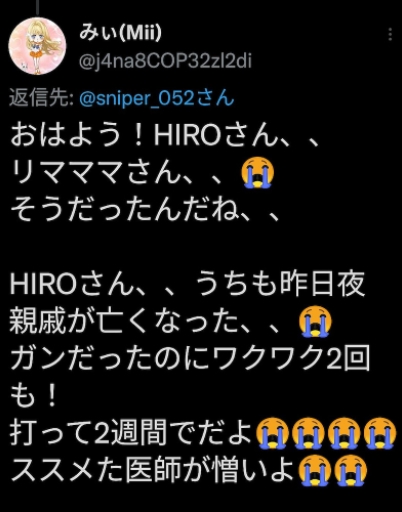This screenshot has width=402, height=512.
Task: Follow the @sniper_052さん reply link
Action: pos(157,98)
